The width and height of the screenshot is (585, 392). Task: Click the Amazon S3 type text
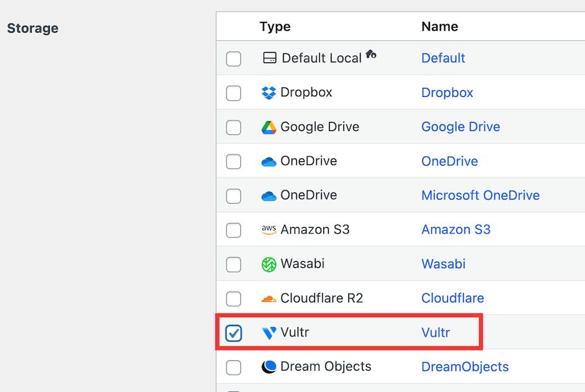point(315,229)
